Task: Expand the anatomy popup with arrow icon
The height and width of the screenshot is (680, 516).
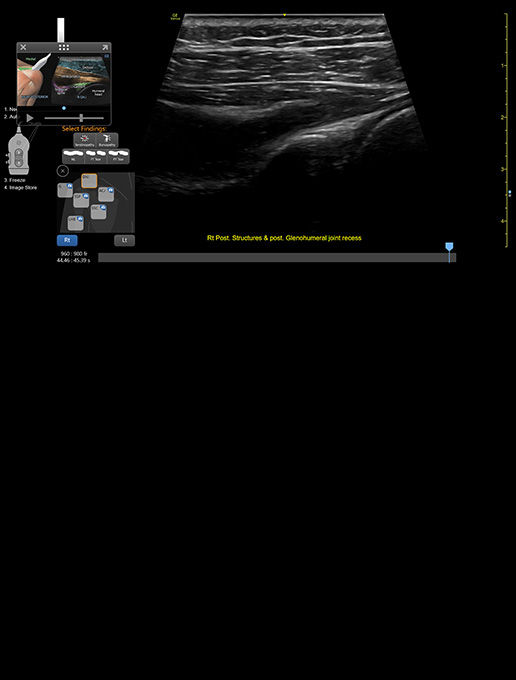Action: (x=105, y=47)
